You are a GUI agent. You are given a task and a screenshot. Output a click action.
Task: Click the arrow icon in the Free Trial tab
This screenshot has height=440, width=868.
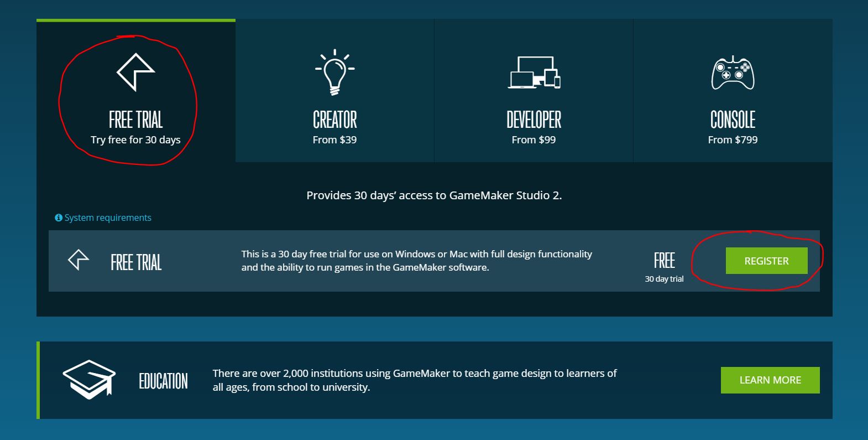[x=135, y=72]
